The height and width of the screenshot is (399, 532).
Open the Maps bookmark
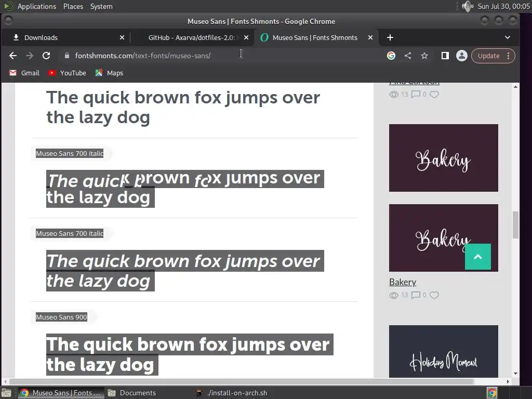click(x=109, y=73)
